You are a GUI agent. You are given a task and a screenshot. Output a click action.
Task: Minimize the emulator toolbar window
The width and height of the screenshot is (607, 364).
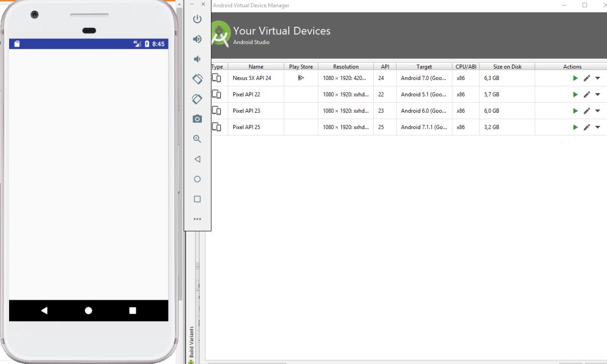192,4
